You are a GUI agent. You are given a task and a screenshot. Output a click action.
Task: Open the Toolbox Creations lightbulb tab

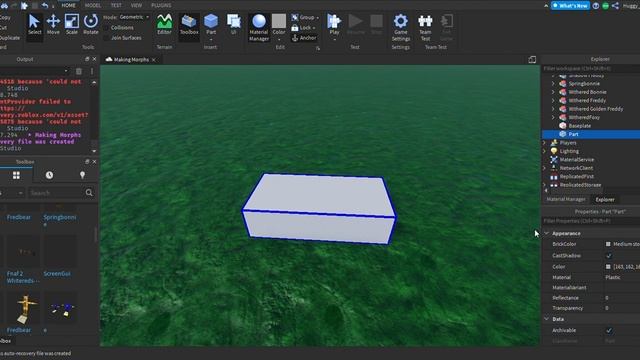pyautogui.click(x=82, y=175)
